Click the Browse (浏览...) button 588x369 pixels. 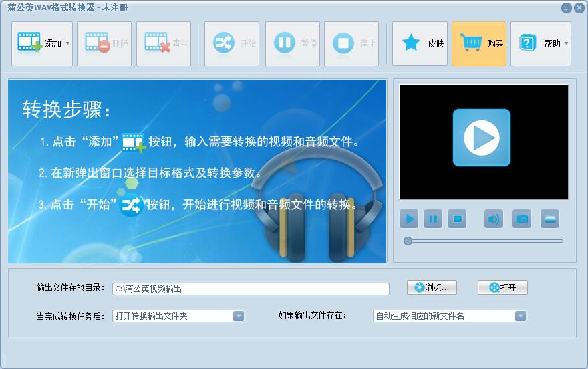click(x=432, y=287)
